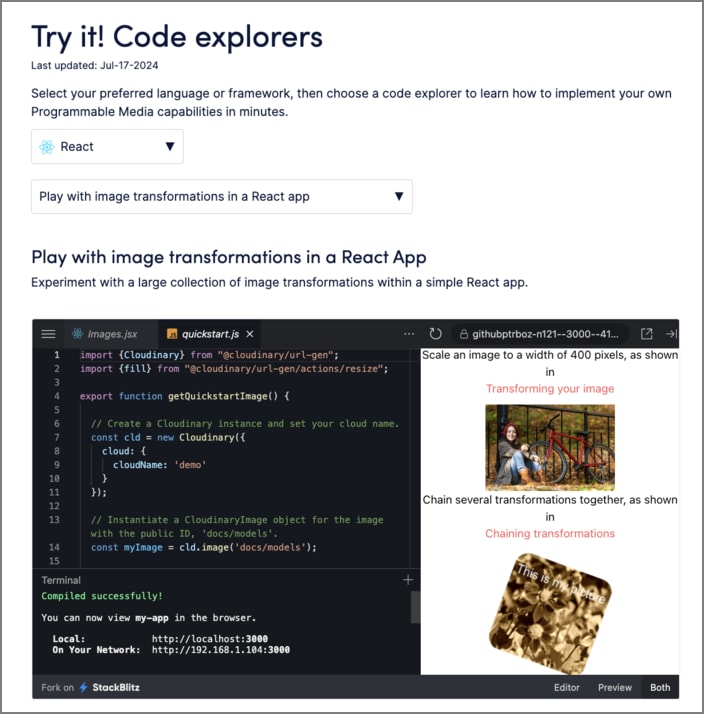Screen dimensions: 704x714
Task: Click the React logo icon in dropdown
Action: 47,147
